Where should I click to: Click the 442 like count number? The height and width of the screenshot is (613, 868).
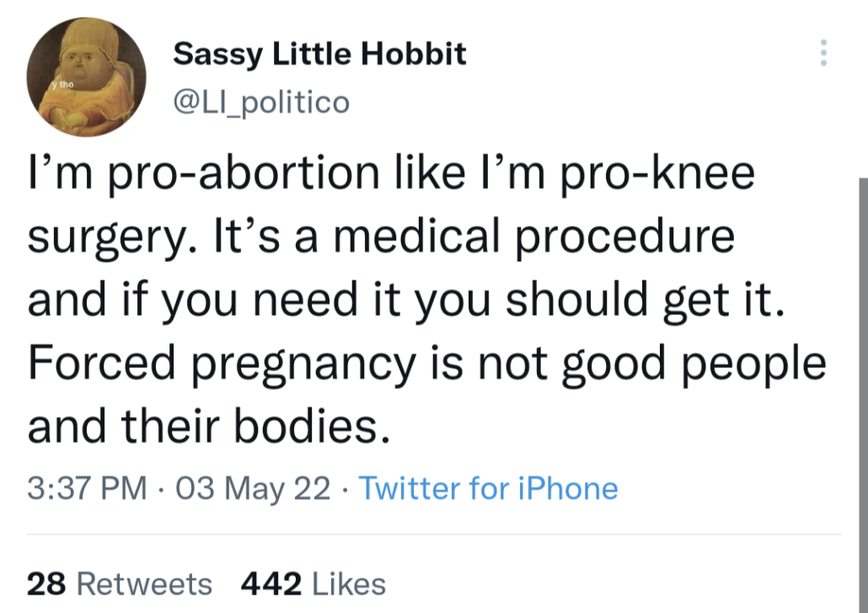tap(270, 584)
